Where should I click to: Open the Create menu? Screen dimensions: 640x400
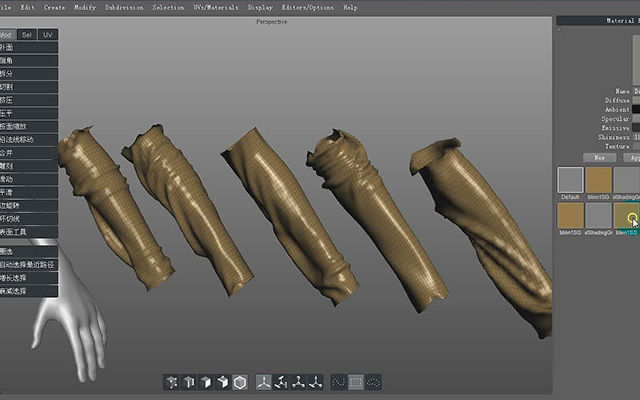[54, 7]
